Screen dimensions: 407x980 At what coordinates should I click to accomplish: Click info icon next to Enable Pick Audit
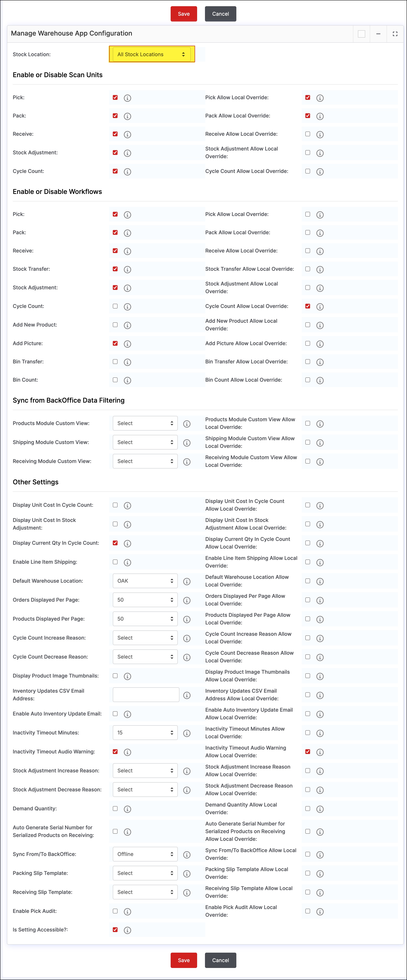pos(128,912)
